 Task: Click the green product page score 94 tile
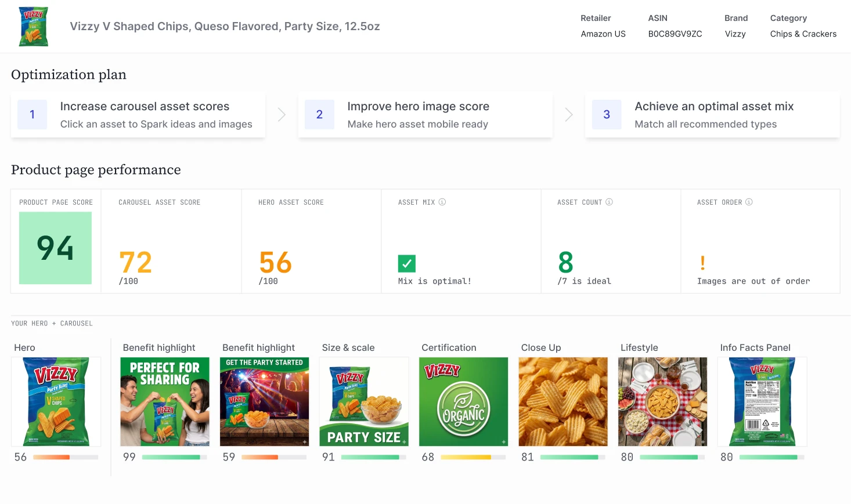pyautogui.click(x=55, y=248)
